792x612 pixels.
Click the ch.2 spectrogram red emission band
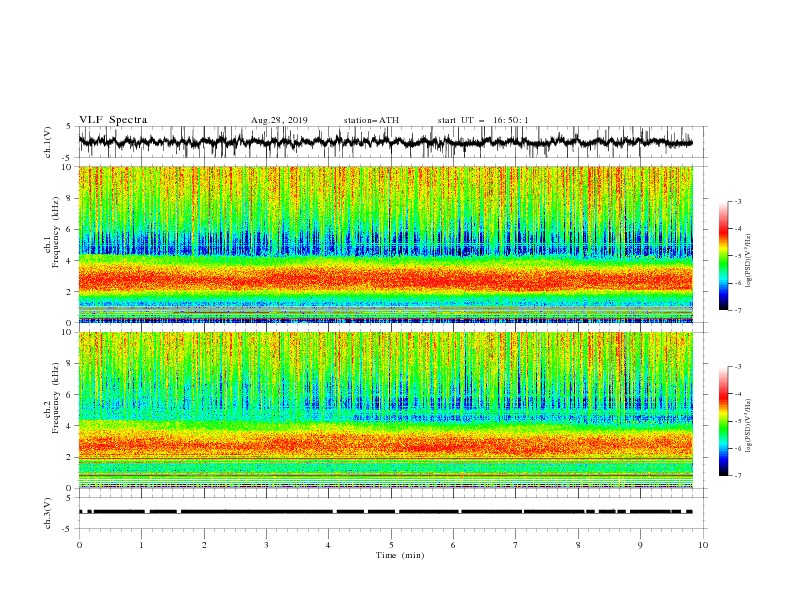click(385, 444)
